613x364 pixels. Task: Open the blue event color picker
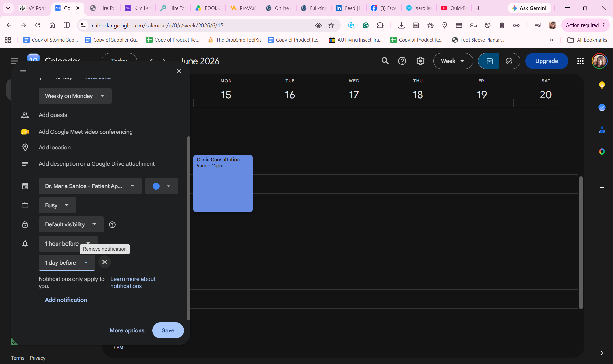point(161,186)
